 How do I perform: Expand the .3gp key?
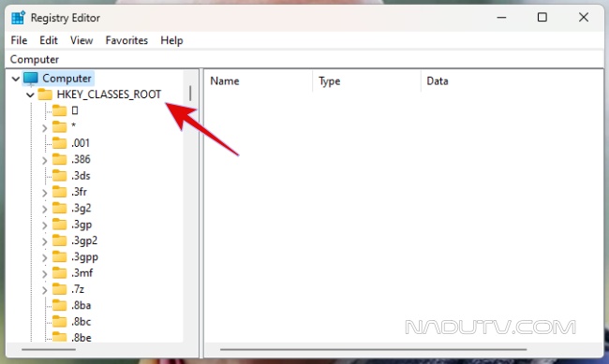pyautogui.click(x=45, y=226)
